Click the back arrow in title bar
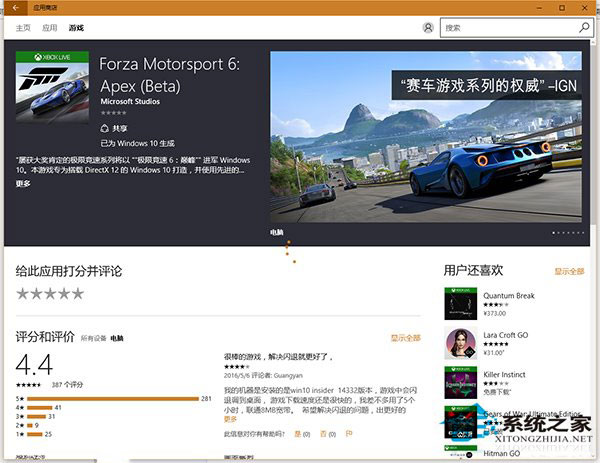 click(x=16, y=7)
